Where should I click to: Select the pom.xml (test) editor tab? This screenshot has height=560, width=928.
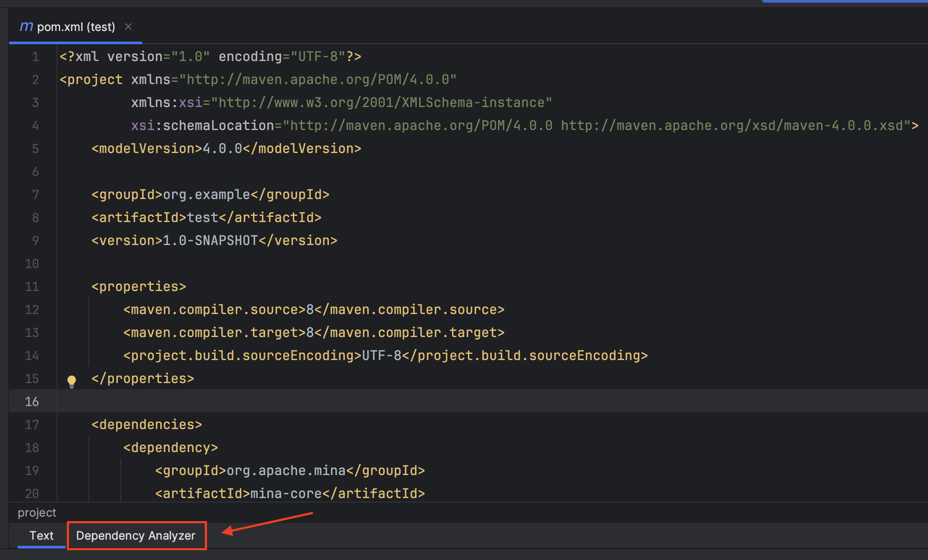[x=76, y=27]
